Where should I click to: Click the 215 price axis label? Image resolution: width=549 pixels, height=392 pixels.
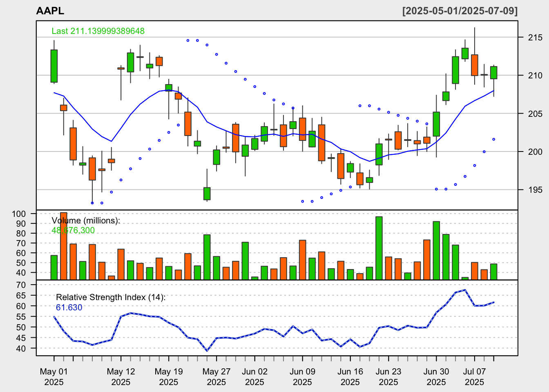click(536, 38)
